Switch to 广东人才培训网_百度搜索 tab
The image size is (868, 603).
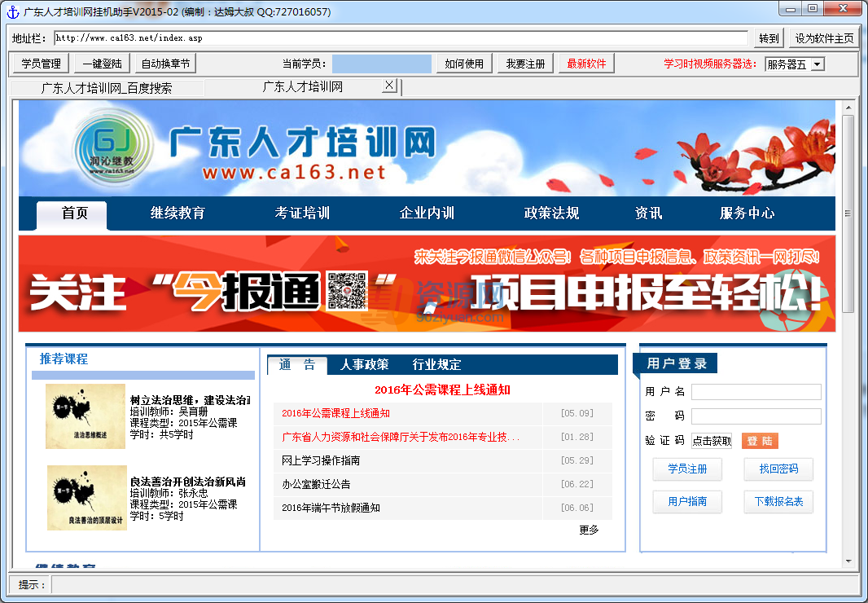pos(107,88)
